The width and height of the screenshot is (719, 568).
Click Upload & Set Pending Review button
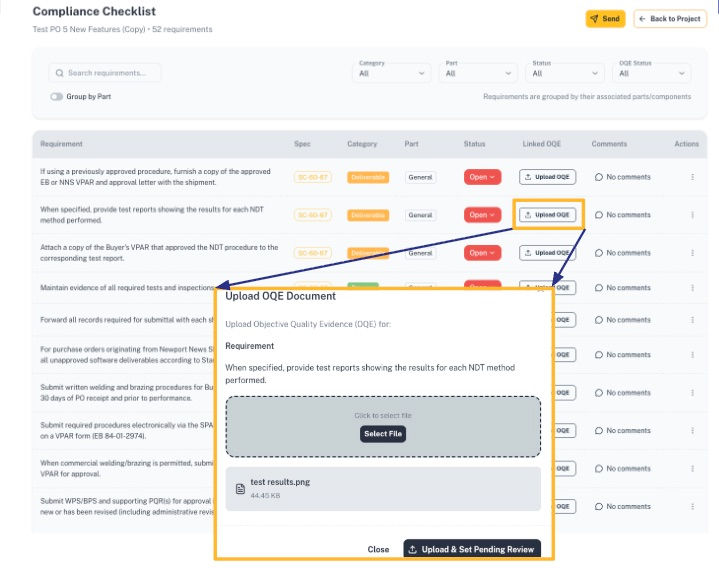tap(472, 549)
